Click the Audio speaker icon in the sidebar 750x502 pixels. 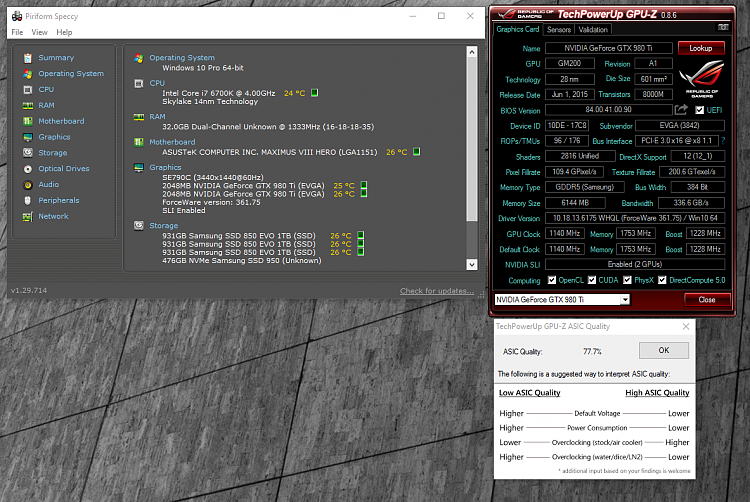(x=28, y=185)
